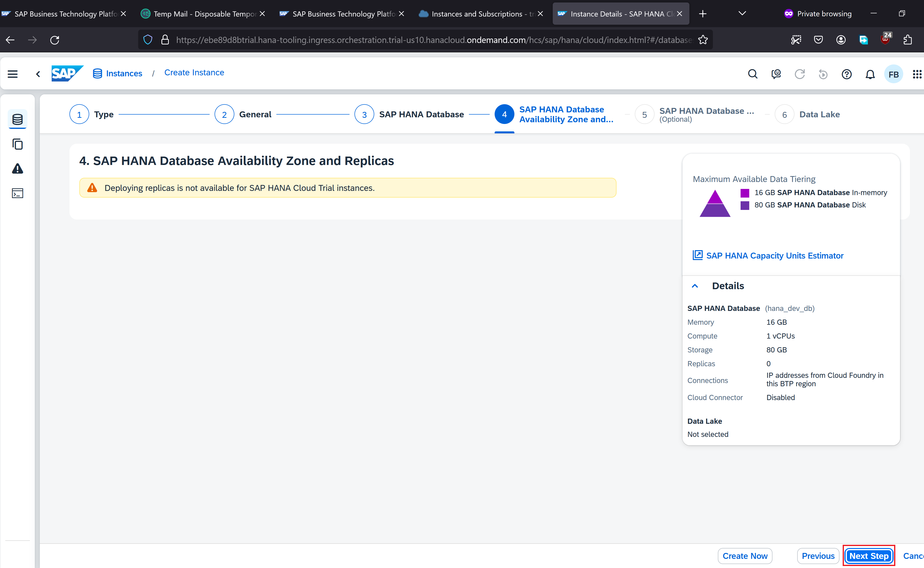Select the database instances sidebar icon
The height and width of the screenshot is (568, 924).
coord(18,120)
